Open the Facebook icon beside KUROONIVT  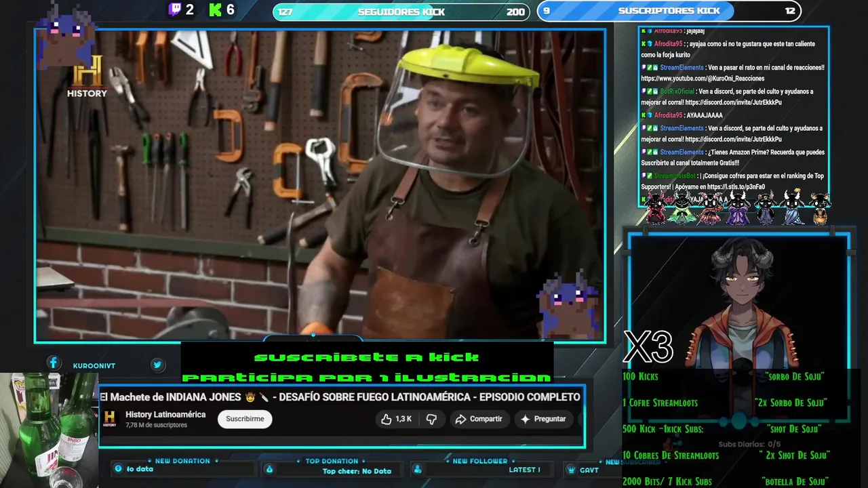coord(54,363)
